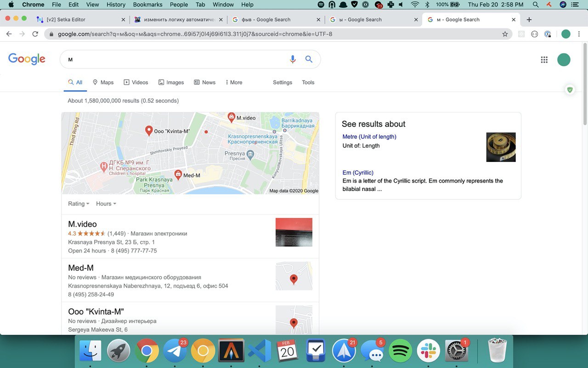The image size is (588, 368).
Task: Open Finder from the Dock
Action: tap(90, 351)
